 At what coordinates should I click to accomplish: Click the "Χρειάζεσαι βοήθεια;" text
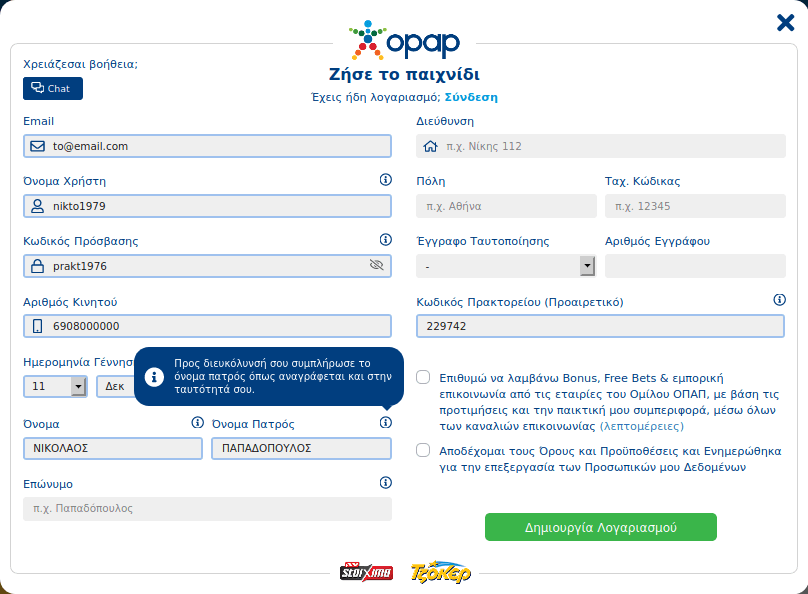point(80,64)
